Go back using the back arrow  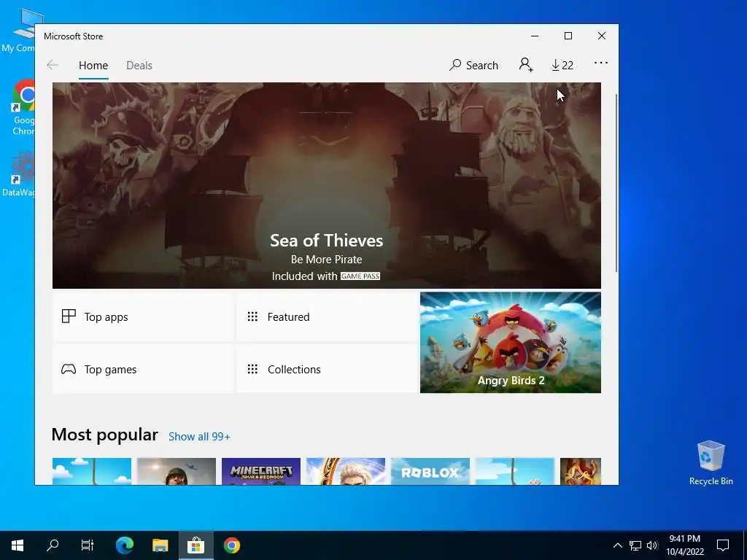pos(53,65)
